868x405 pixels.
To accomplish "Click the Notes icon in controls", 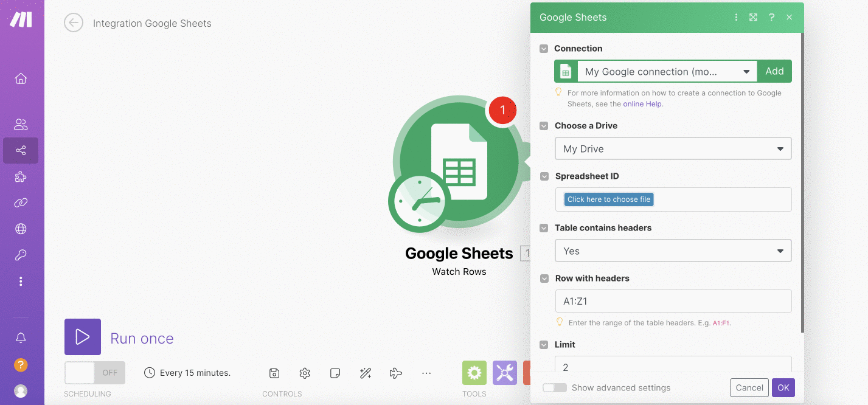I will (335, 373).
